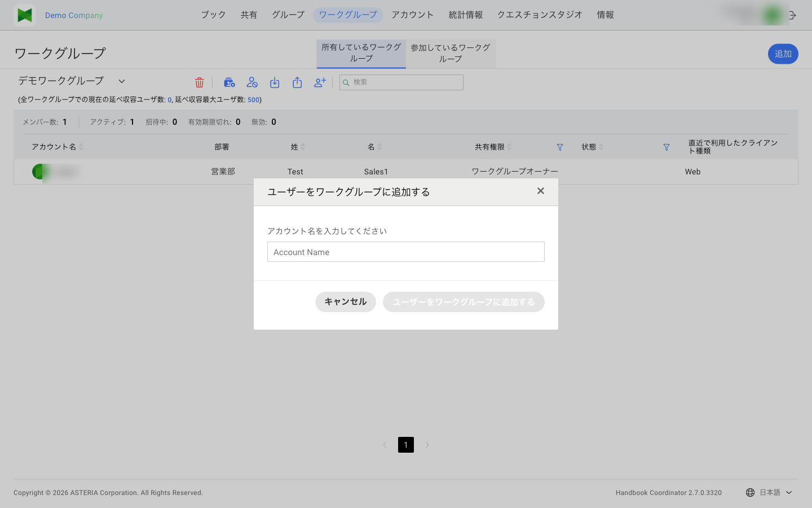Click the Sales1 name cell
The image size is (812, 508).
click(x=376, y=172)
